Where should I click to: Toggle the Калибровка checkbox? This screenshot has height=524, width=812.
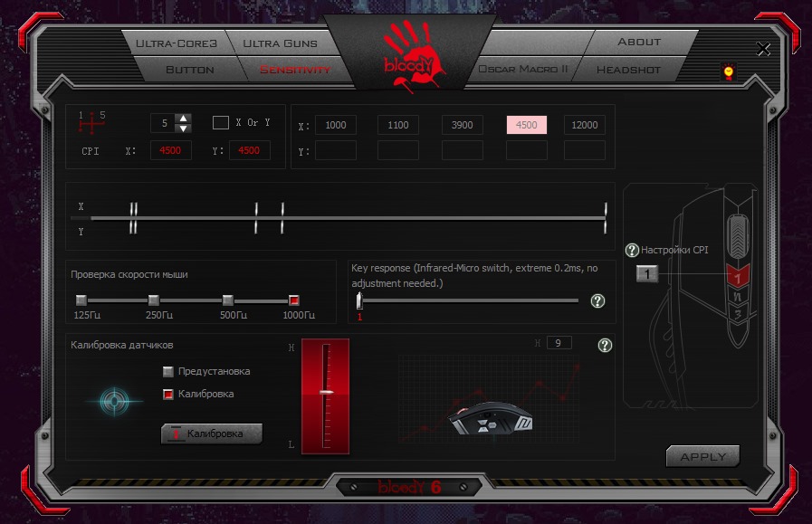click(x=167, y=394)
